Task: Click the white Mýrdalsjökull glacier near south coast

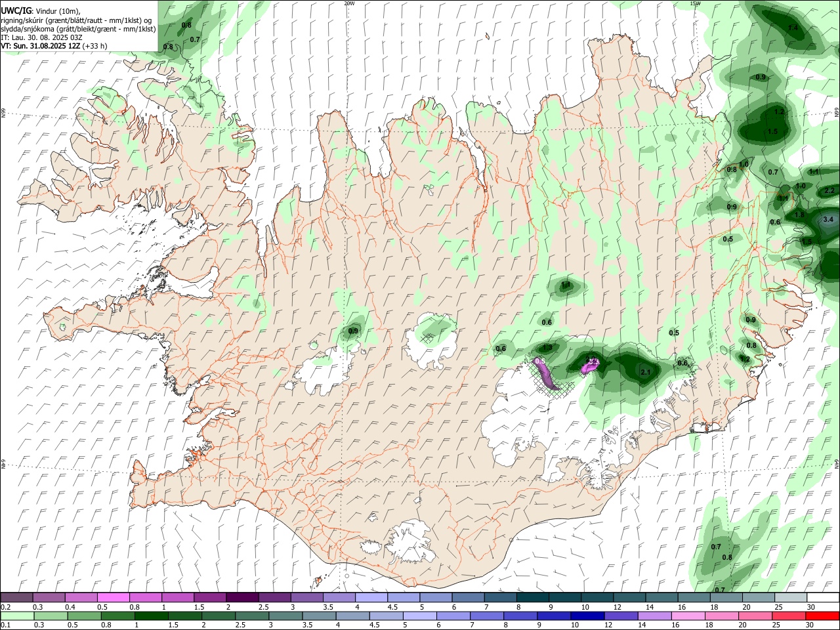Action: click(411, 543)
